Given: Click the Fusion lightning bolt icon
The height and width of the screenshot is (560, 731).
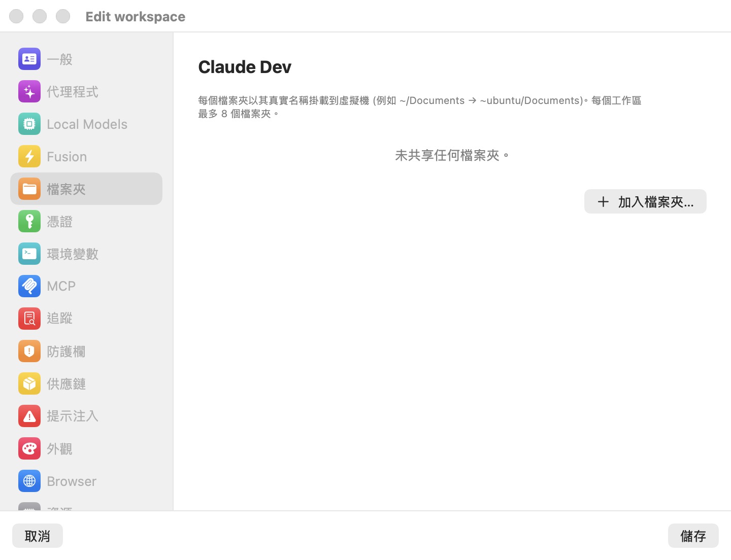Looking at the screenshot, I should click(29, 157).
